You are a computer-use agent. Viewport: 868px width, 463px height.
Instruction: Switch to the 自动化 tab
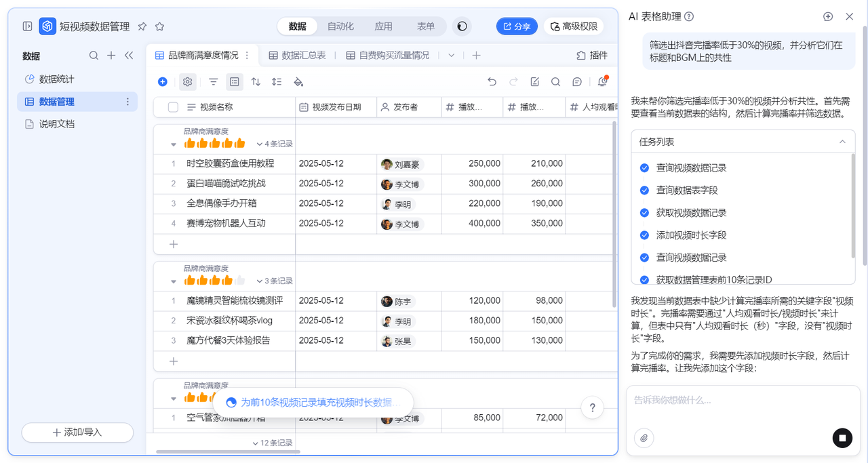pyautogui.click(x=340, y=26)
